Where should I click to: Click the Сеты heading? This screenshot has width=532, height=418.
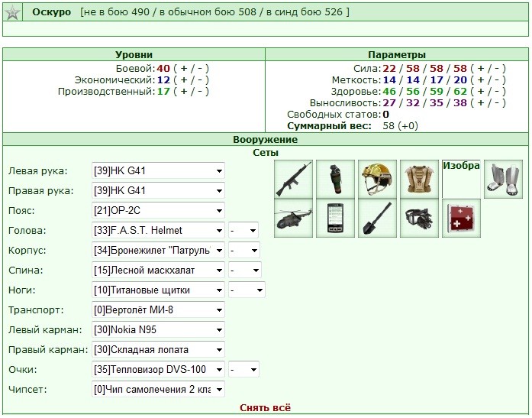pos(266,153)
